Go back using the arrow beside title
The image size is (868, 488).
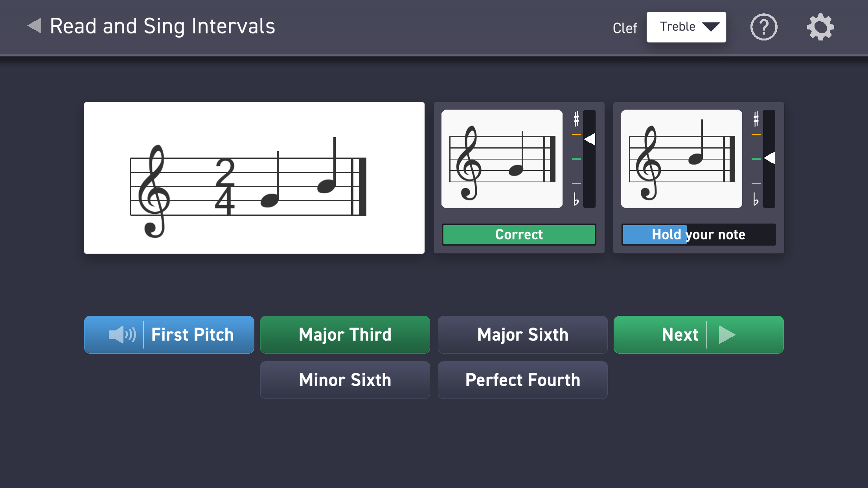[35, 26]
